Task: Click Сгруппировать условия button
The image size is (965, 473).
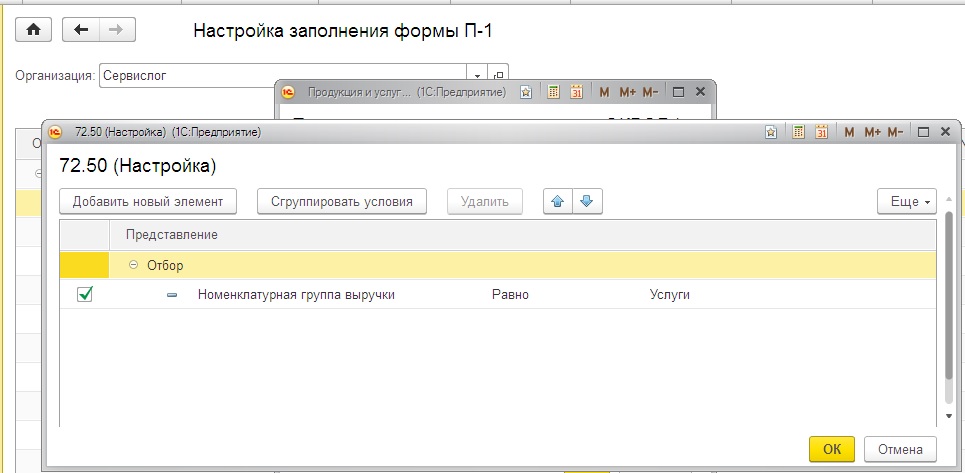Action: pyautogui.click(x=342, y=201)
